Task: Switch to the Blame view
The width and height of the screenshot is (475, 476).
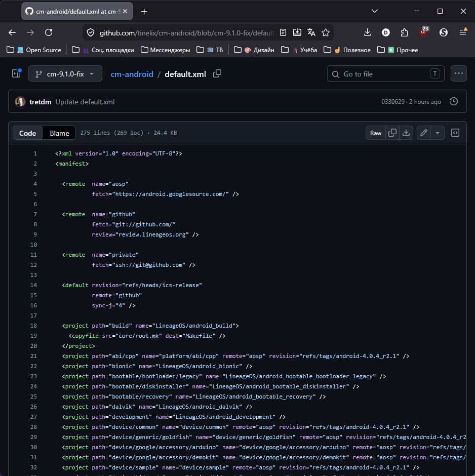Action: [59, 133]
